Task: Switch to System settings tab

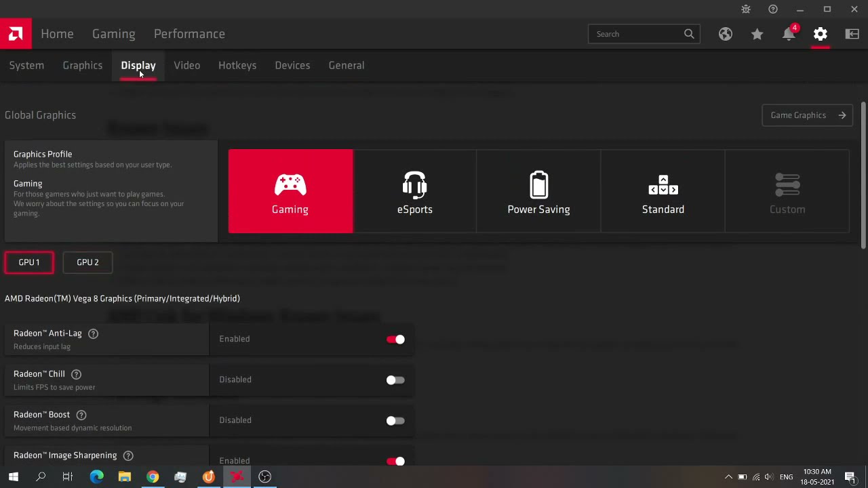Action: pos(26,66)
